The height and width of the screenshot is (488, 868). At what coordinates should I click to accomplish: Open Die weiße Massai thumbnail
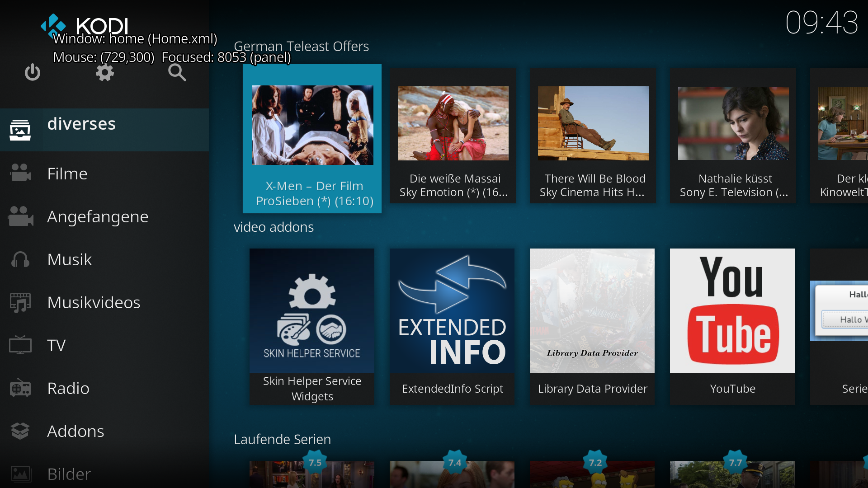(453, 123)
